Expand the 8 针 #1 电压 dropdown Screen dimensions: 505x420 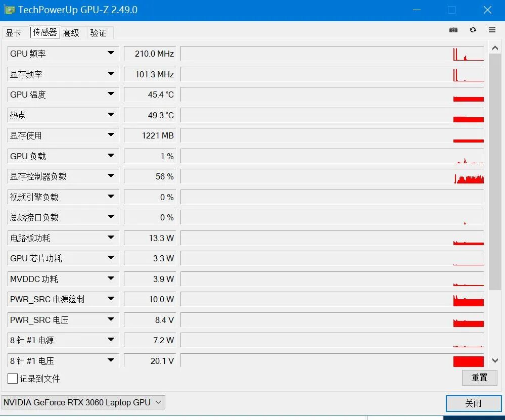coord(111,360)
